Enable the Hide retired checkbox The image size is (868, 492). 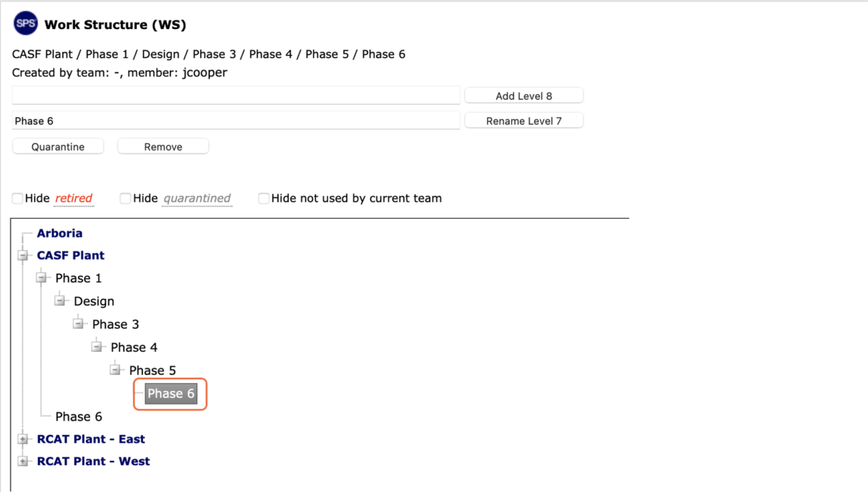click(18, 198)
